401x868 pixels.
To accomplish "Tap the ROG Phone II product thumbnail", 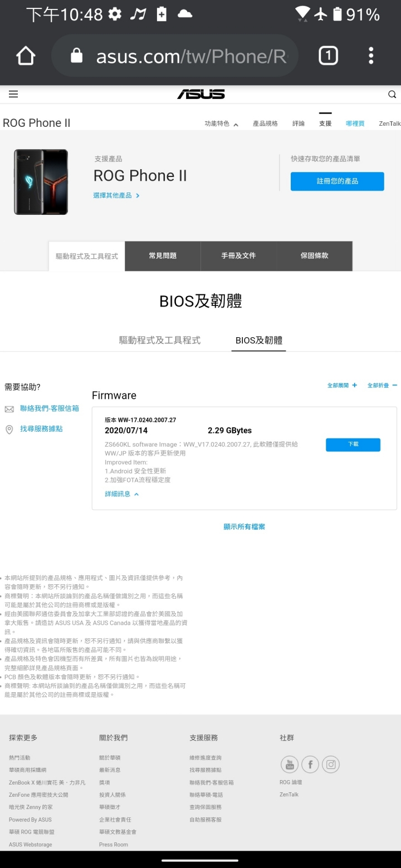I will coord(41,182).
